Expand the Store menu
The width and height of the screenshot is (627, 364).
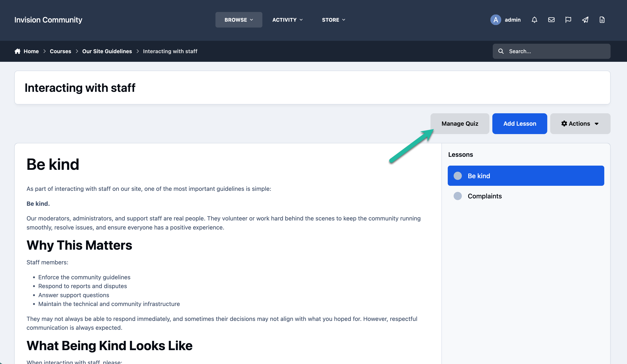(333, 20)
